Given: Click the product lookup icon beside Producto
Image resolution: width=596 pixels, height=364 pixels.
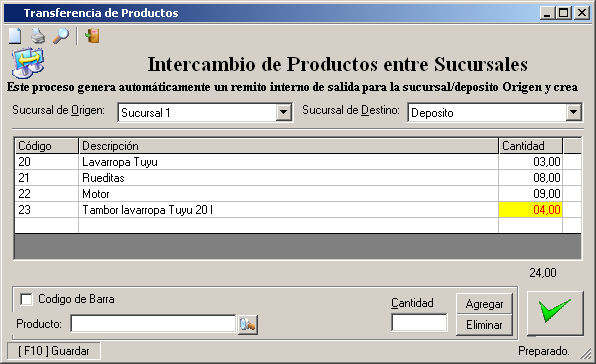Looking at the screenshot, I should pyautogui.click(x=248, y=325).
